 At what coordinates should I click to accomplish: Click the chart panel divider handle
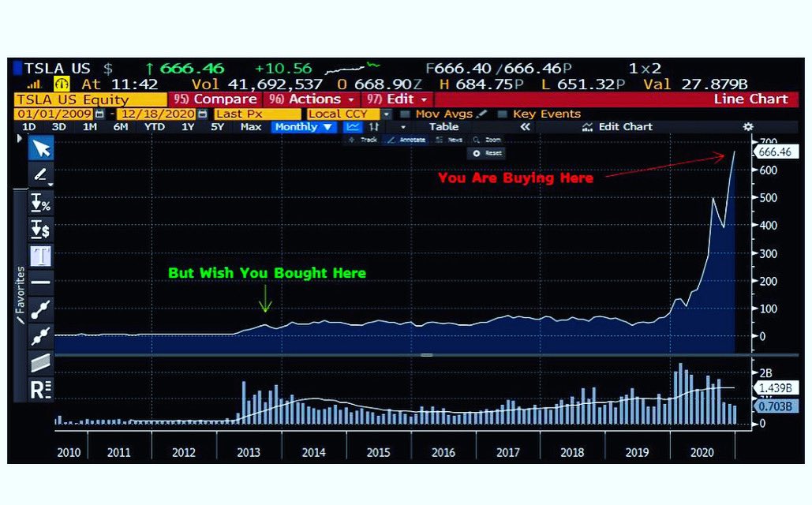click(427, 355)
